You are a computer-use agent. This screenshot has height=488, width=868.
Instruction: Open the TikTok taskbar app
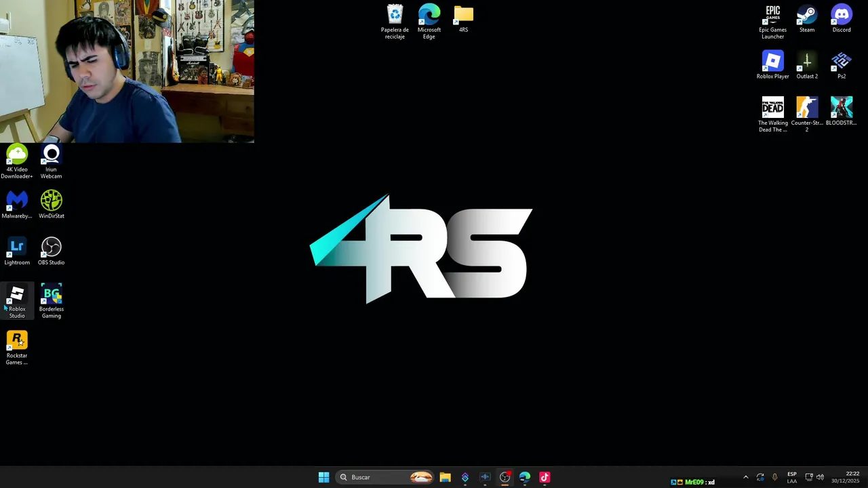(x=544, y=477)
